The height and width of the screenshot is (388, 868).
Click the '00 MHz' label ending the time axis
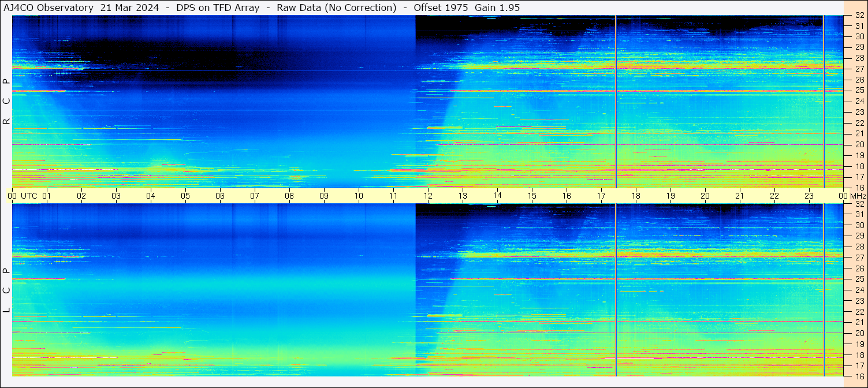852,196
